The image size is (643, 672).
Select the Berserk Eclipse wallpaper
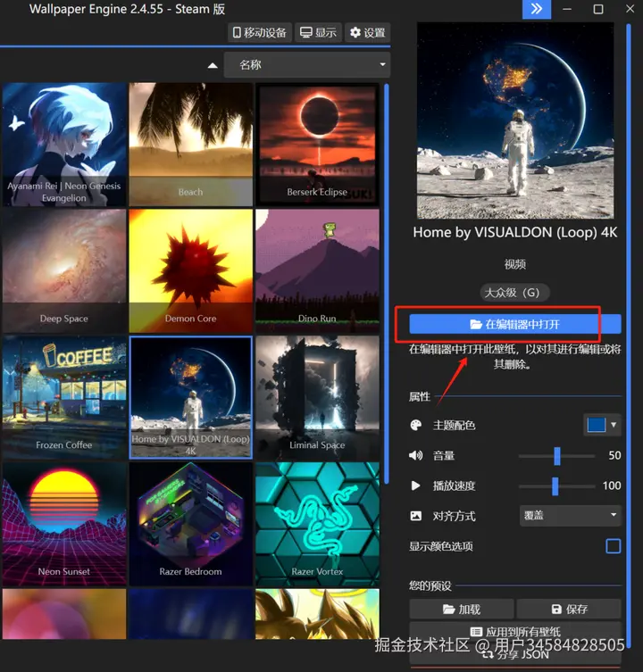point(317,145)
